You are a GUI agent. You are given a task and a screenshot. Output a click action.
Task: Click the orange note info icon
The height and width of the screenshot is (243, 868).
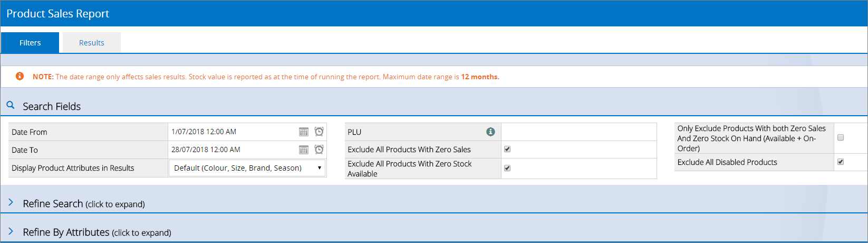point(20,76)
